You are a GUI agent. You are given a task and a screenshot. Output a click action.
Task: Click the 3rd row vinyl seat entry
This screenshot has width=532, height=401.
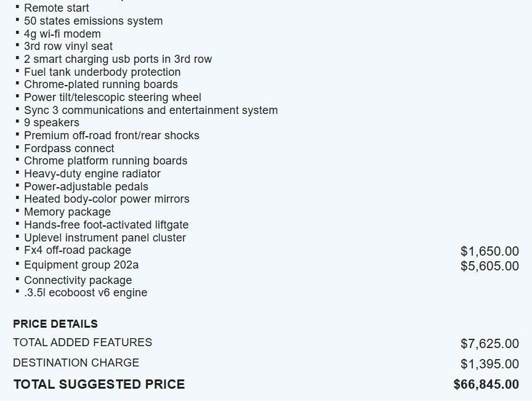point(68,46)
